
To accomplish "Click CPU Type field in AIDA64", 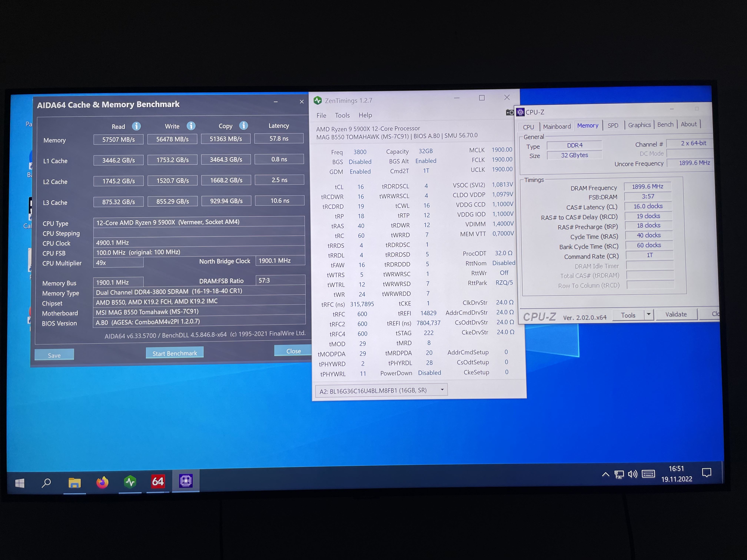I will (x=199, y=222).
